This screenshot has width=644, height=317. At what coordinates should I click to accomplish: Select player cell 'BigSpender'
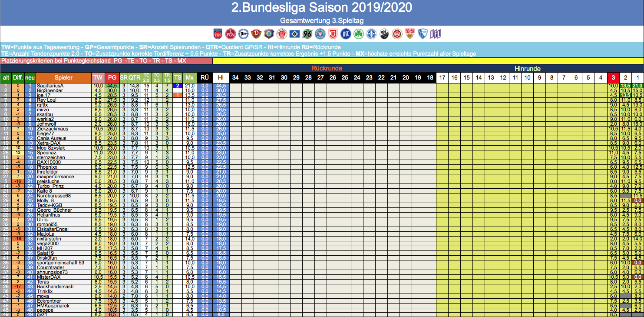click(x=63, y=90)
